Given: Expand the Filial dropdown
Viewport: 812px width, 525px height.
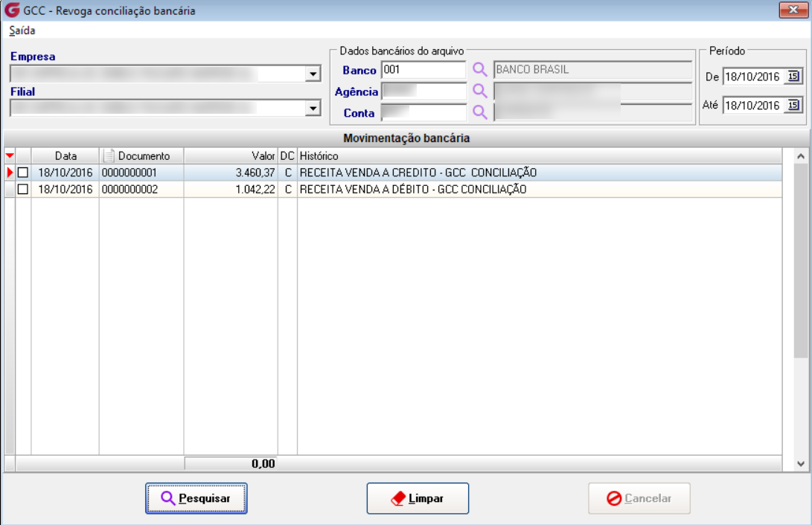Looking at the screenshot, I should pos(313,109).
